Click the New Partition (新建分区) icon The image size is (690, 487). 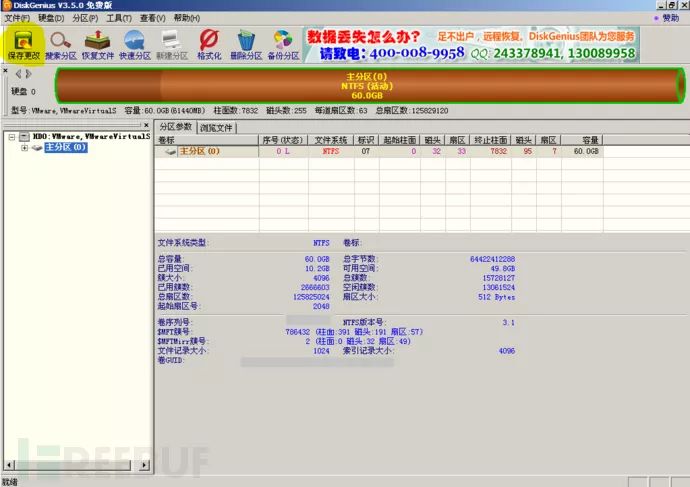pos(172,44)
